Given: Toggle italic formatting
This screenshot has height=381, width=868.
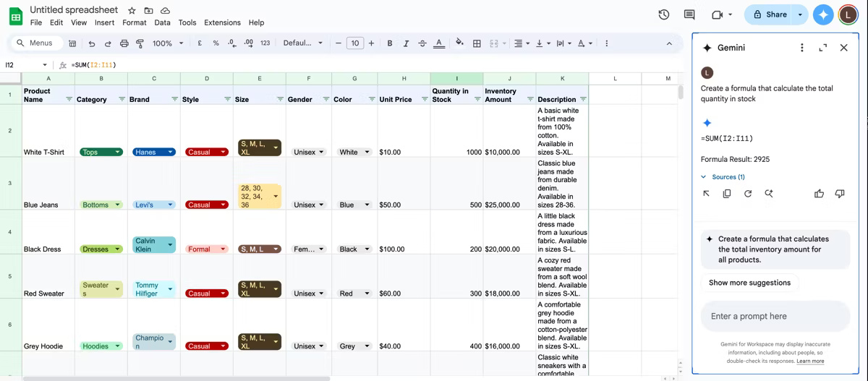Looking at the screenshot, I should (x=406, y=43).
